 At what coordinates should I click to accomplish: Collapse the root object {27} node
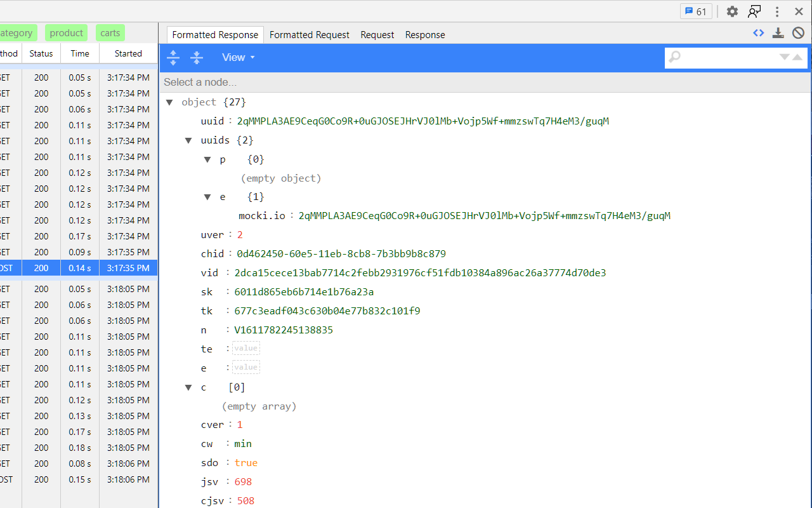click(169, 102)
